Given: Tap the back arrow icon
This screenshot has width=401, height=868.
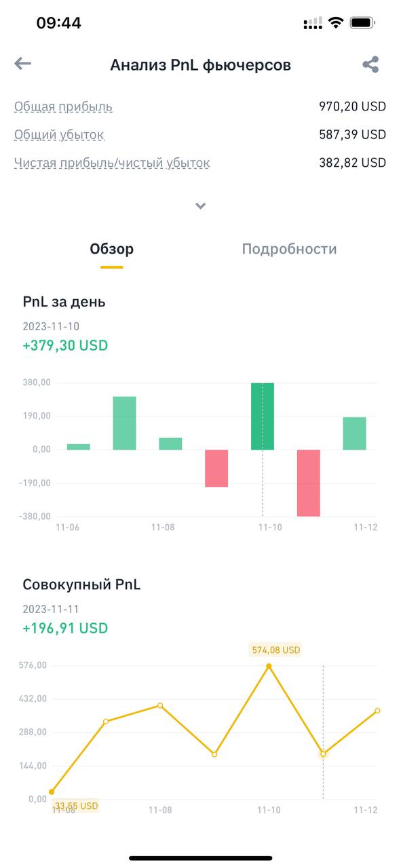Looking at the screenshot, I should click(22, 64).
